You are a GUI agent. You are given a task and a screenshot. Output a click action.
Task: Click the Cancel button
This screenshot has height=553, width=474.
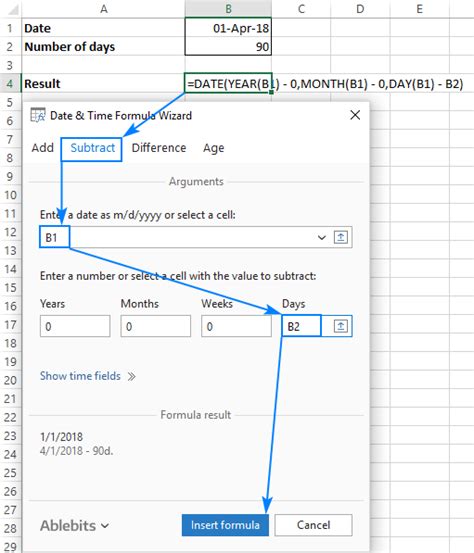(313, 525)
